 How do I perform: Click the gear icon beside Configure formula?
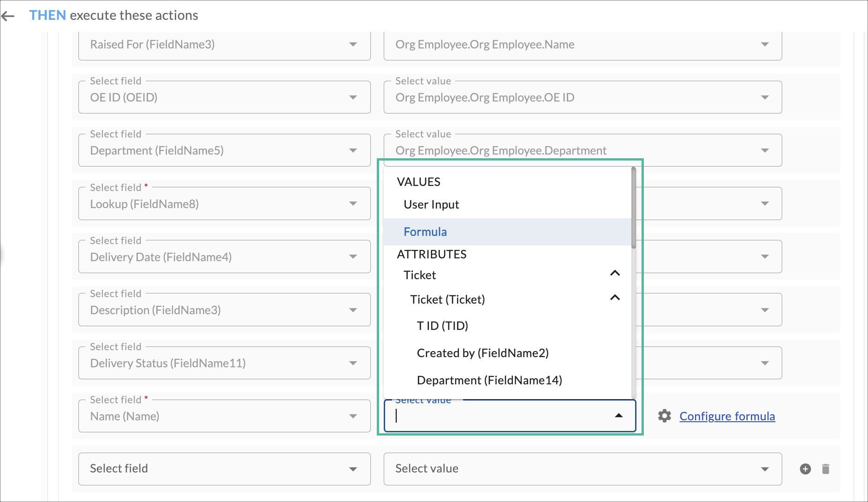point(664,416)
